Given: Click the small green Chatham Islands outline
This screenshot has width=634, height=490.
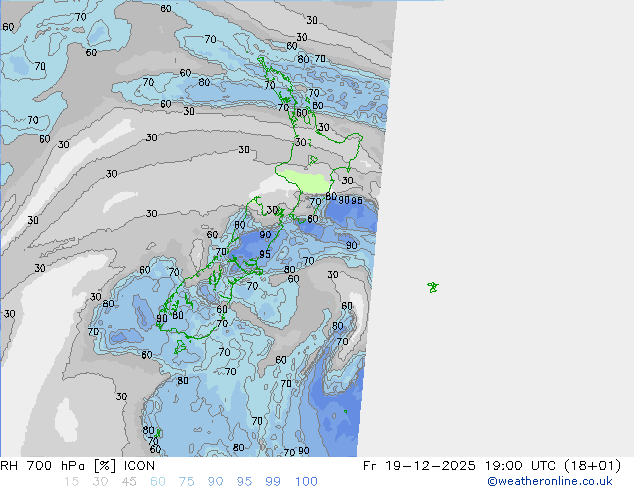Looking at the screenshot, I should (x=433, y=287).
